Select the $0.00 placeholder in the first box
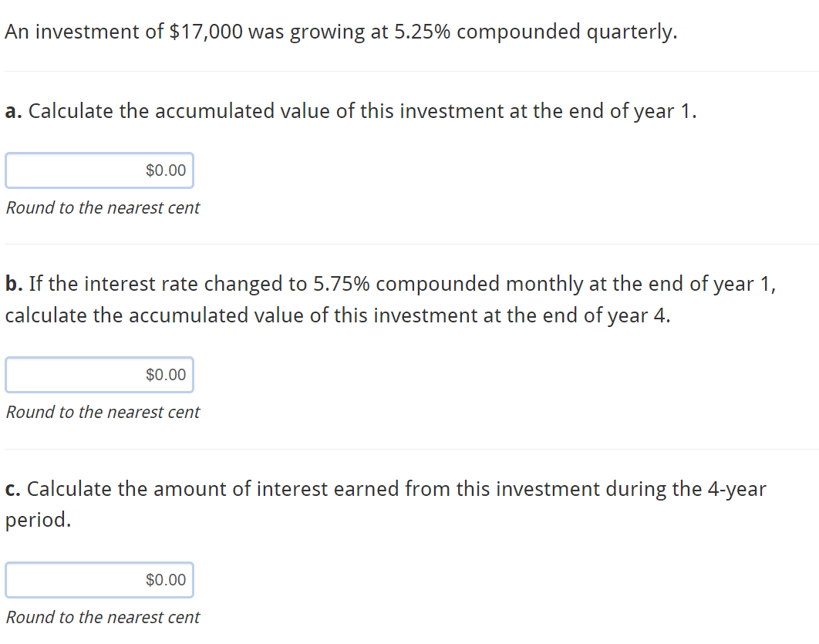This screenshot has width=819, height=644. point(164,170)
